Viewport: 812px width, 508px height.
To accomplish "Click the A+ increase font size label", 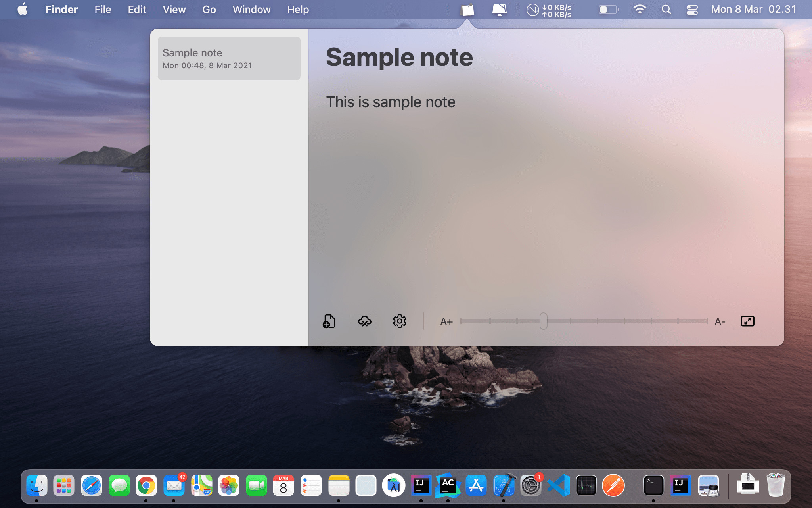I will point(446,321).
